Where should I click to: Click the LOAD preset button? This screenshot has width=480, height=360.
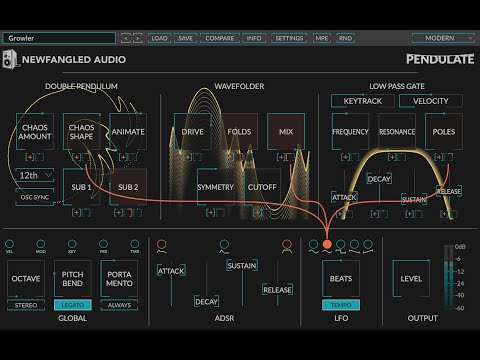159,38
